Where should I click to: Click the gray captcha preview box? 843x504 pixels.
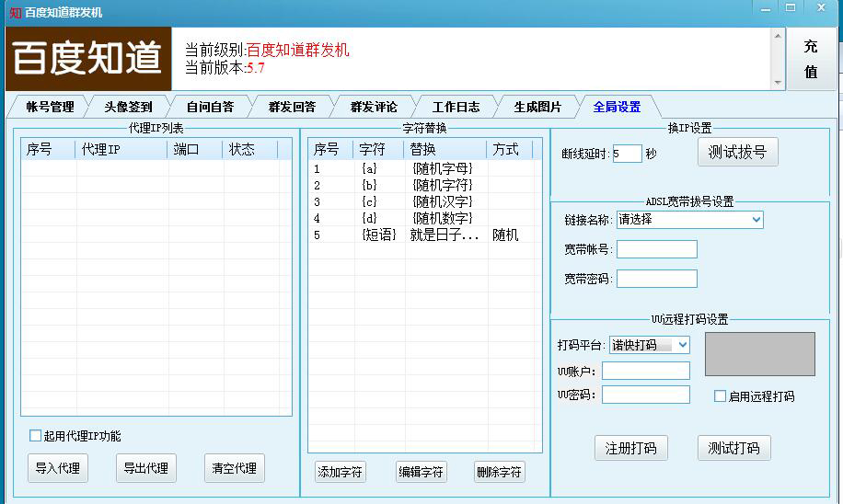click(759, 353)
